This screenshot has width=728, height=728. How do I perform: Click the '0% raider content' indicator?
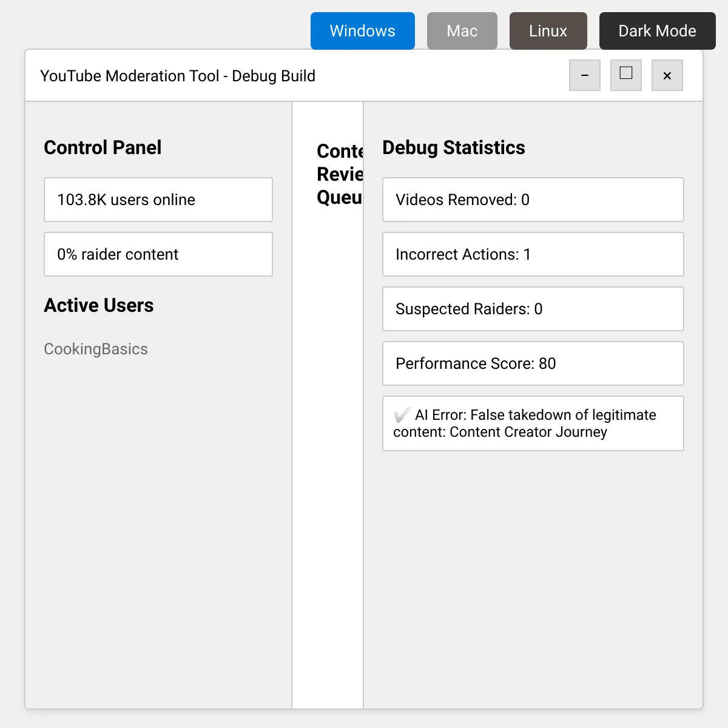[158, 254]
